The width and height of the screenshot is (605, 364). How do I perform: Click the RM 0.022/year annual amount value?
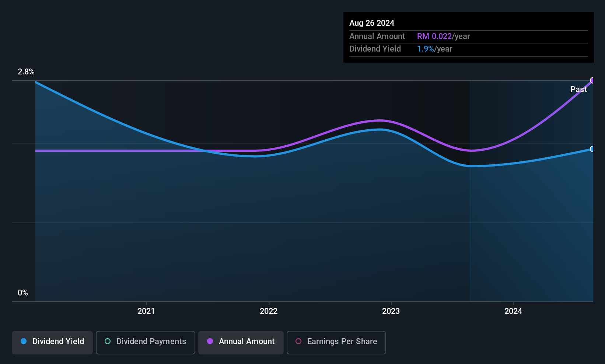pos(444,36)
